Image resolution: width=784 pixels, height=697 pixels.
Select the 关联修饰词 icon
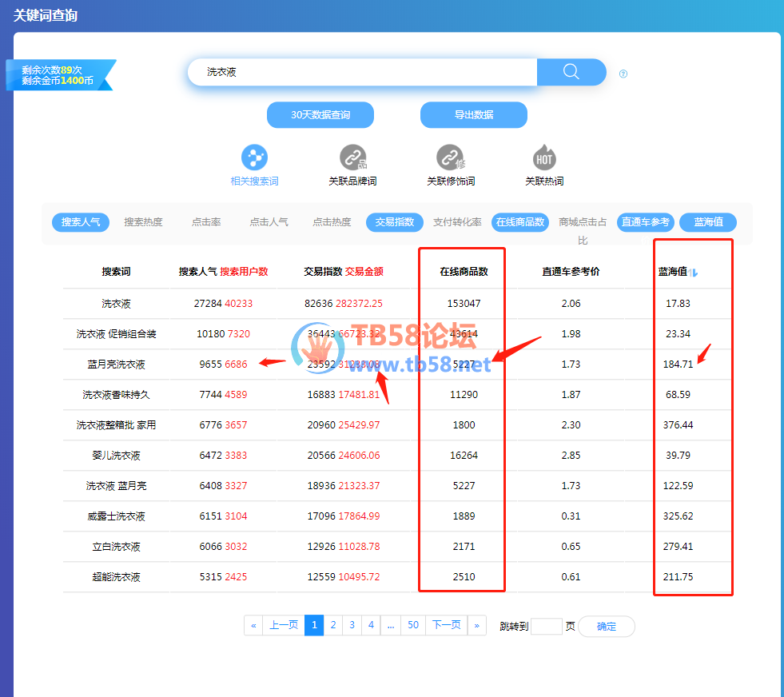450,158
